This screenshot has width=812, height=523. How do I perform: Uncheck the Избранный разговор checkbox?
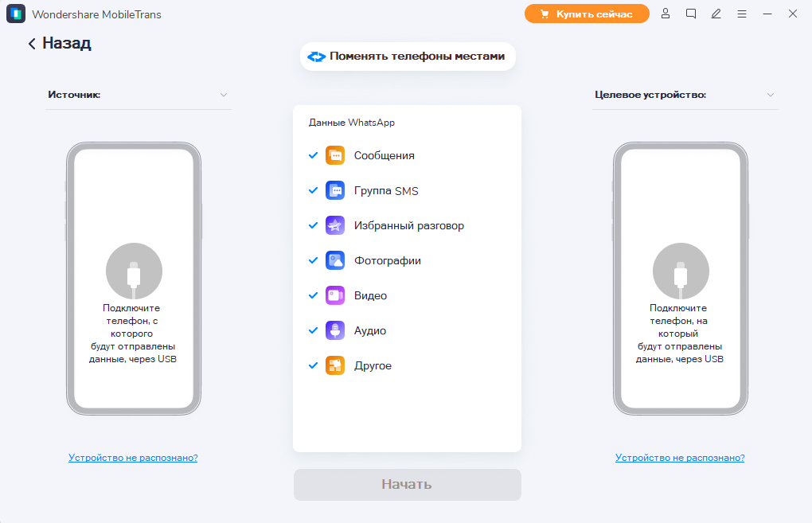pyautogui.click(x=313, y=225)
